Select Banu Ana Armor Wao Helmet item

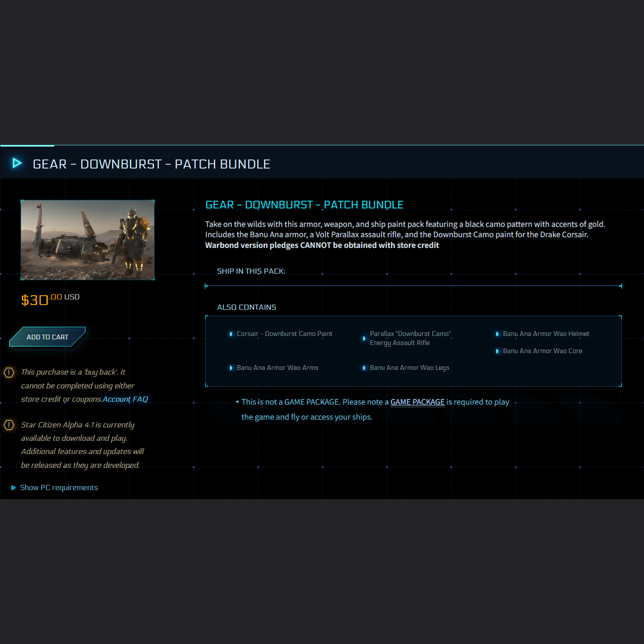(546, 334)
